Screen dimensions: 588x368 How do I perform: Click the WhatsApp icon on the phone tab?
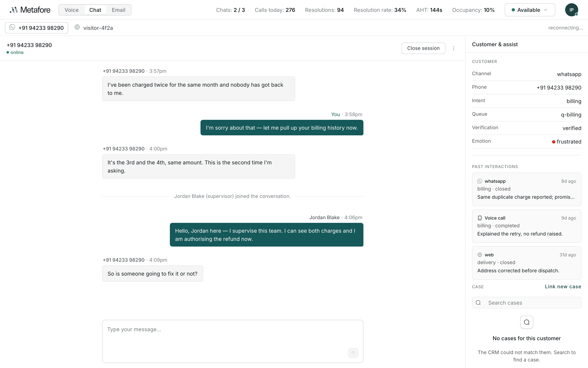pos(12,27)
